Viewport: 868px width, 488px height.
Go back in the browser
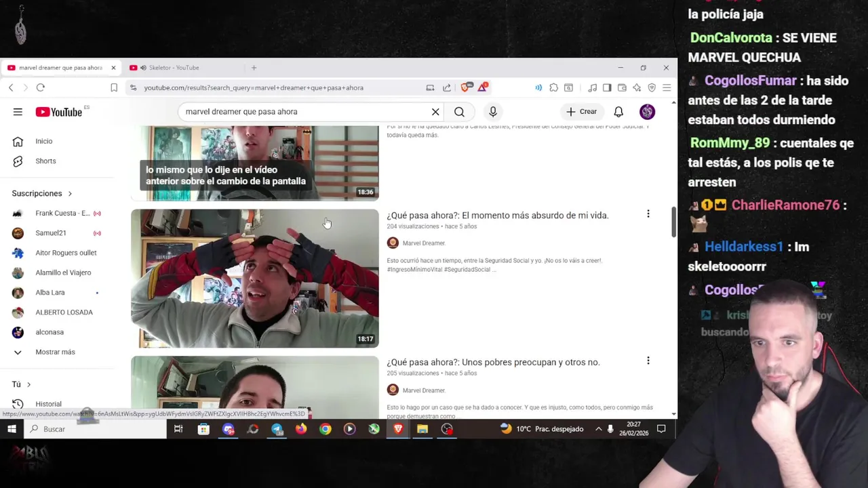click(x=11, y=87)
